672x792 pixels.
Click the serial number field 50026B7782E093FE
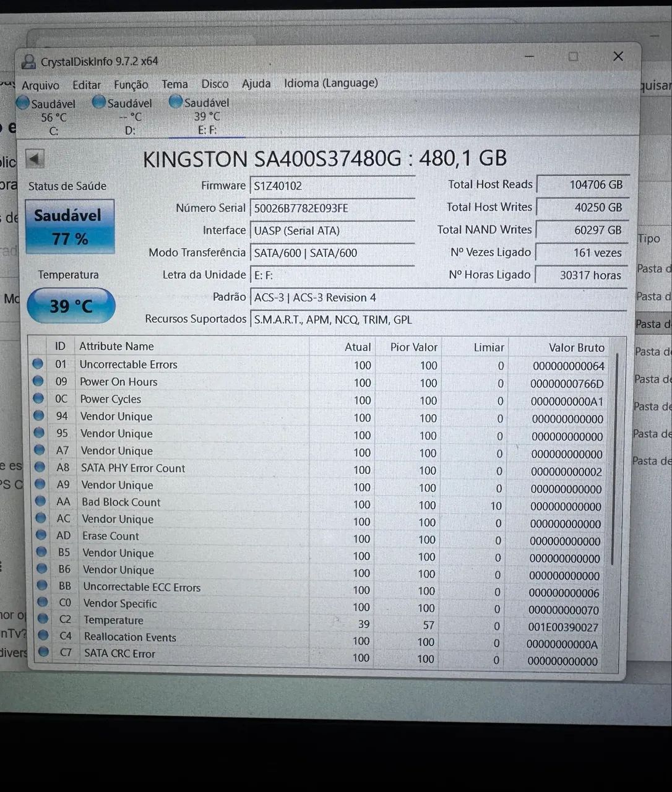coord(332,208)
